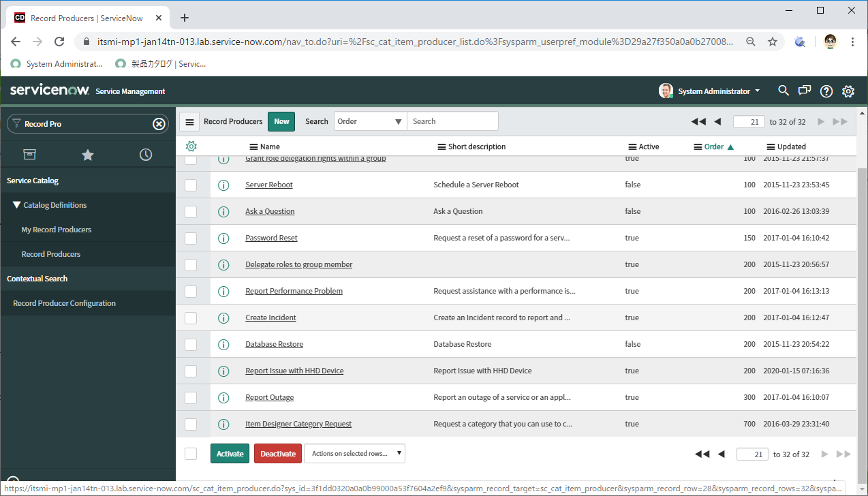Open System Administrat... bookmark
This screenshot has width=868, height=496.
58,64
